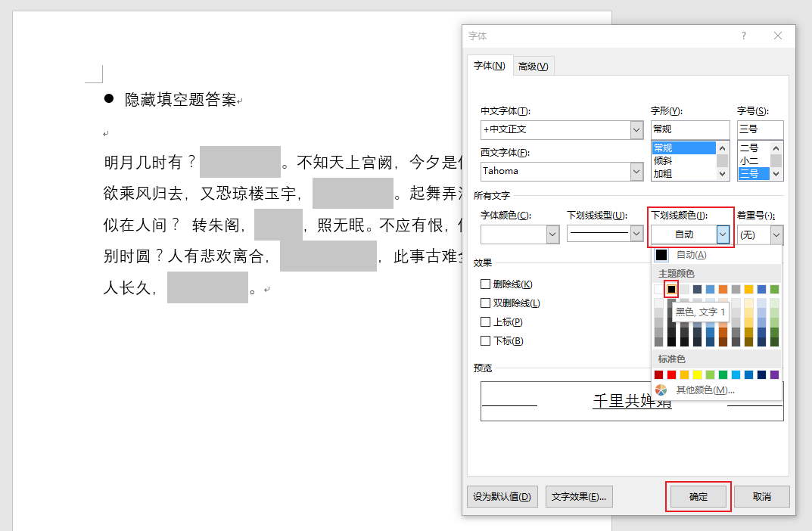
Task: Open the 中文字体 dropdown showing +中文正文
Action: 637,130
